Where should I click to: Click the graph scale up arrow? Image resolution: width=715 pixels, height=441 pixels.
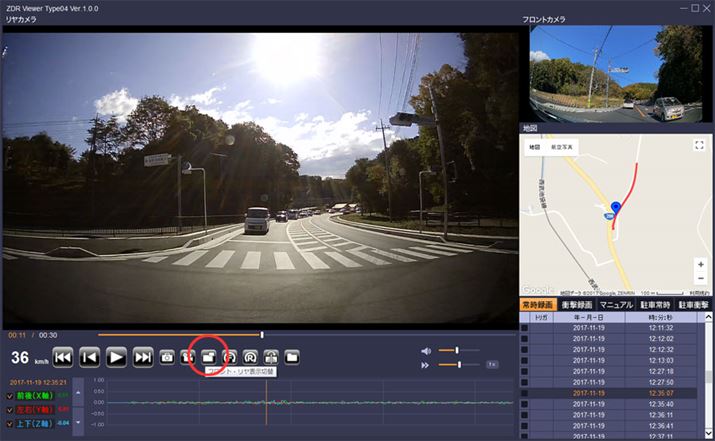tap(79, 394)
